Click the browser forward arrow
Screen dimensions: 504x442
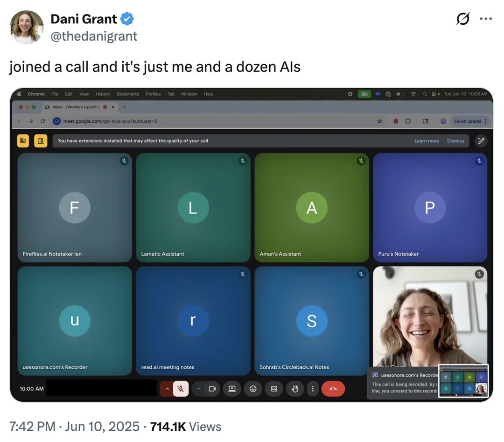31,121
